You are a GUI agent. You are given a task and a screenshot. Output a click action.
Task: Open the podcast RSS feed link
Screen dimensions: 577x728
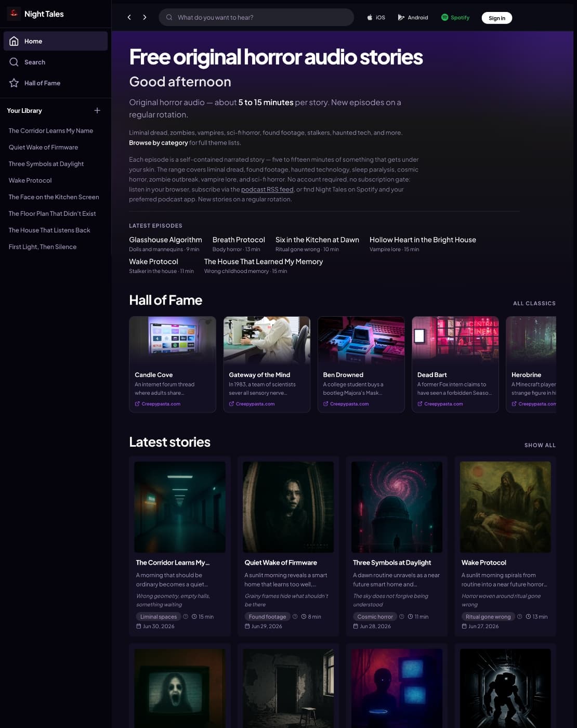267,189
